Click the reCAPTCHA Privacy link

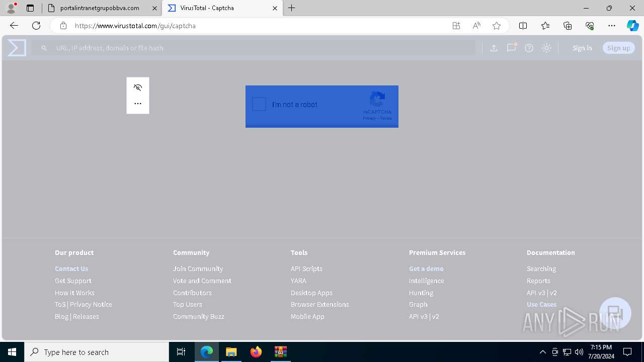pos(369,118)
